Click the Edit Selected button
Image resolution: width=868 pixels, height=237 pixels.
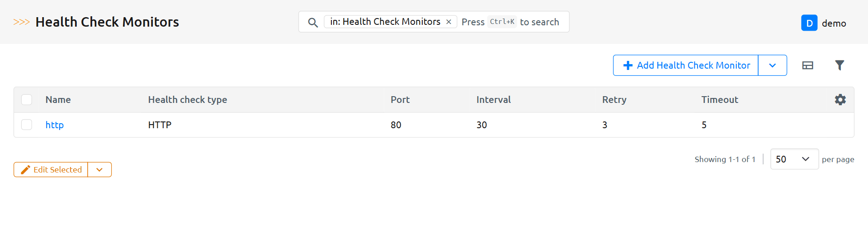pyautogui.click(x=51, y=170)
